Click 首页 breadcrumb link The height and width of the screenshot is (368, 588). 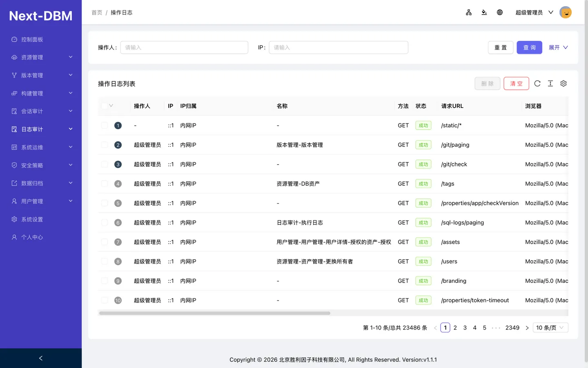click(97, 13)
